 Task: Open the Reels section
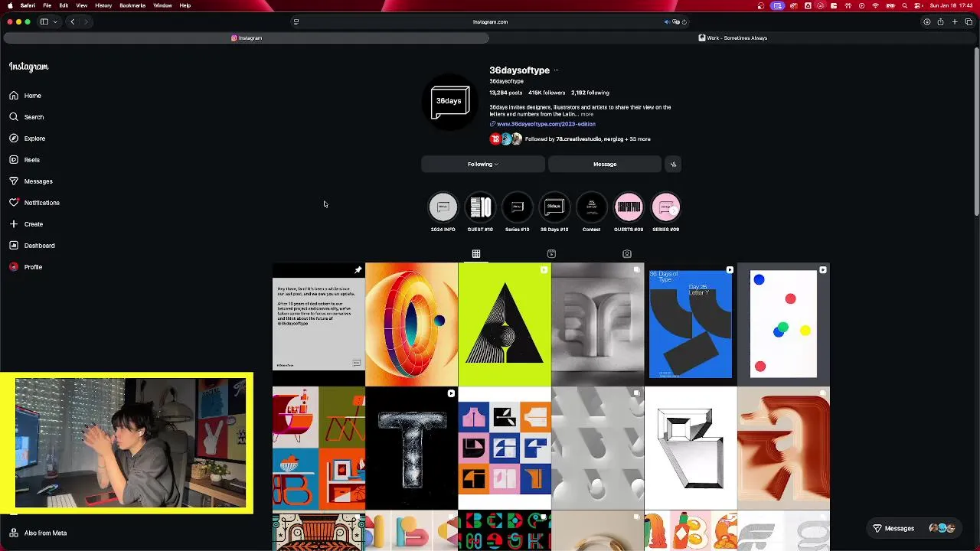24,160
